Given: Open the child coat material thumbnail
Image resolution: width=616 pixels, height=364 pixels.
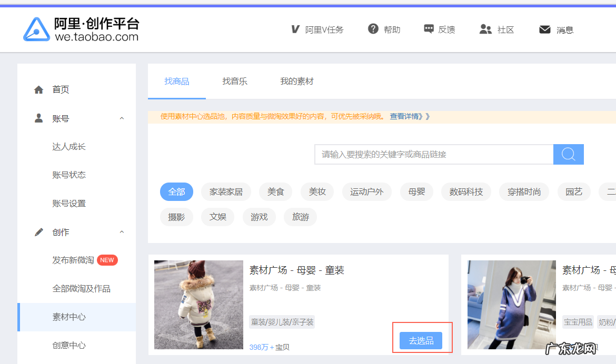Looking at the screenshot, I should [x=197, y=305].
